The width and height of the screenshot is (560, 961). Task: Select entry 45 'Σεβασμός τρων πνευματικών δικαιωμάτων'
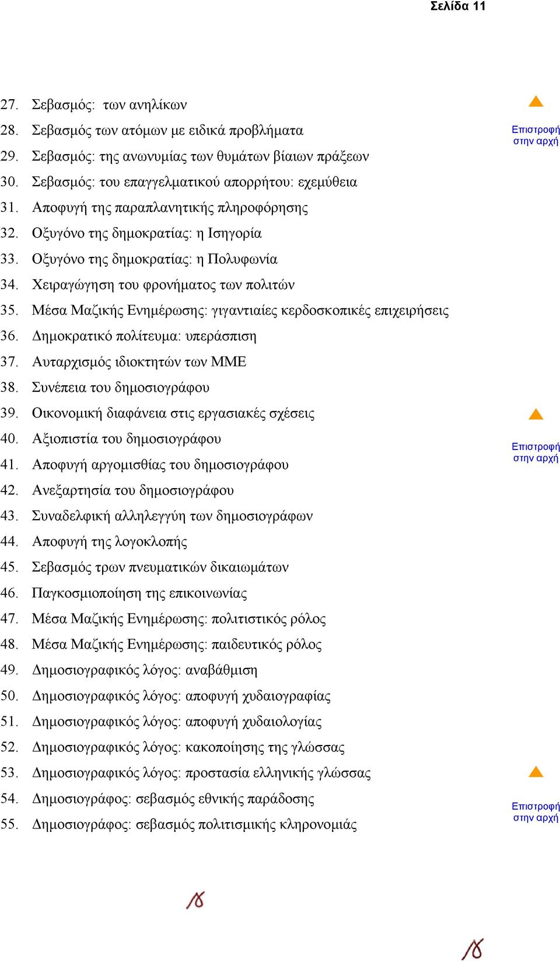point(160,567)
